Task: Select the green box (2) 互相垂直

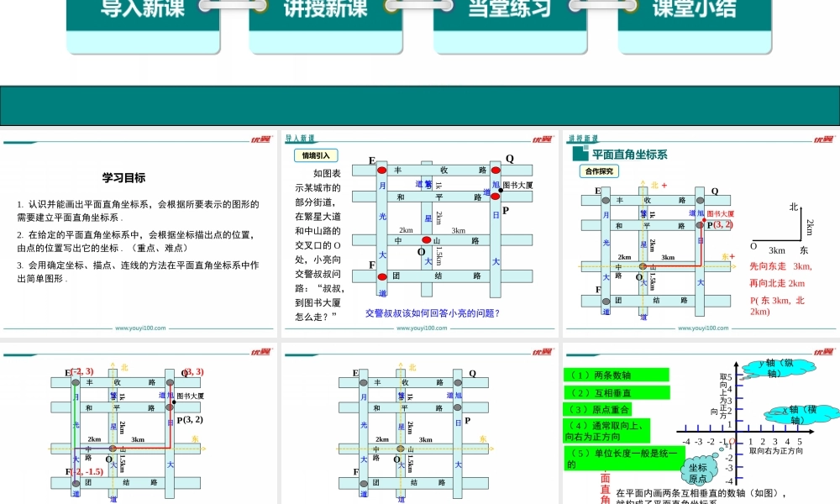Action: click(x=617, y=392)
